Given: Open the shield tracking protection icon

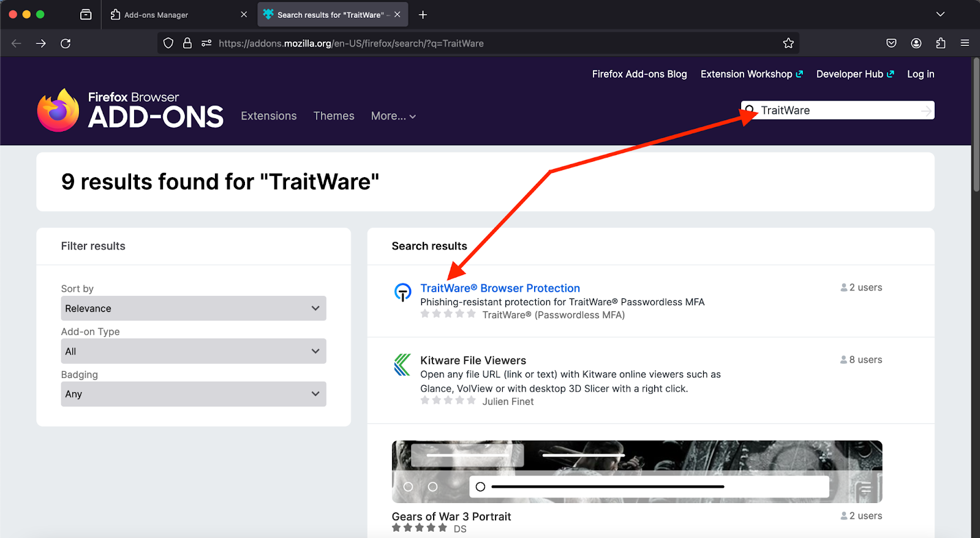Looking at the screenshot, I should [x=168, y=44].
